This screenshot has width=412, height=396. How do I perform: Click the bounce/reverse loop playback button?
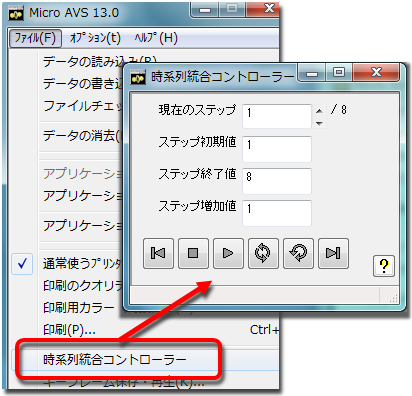tap(298, 253)
